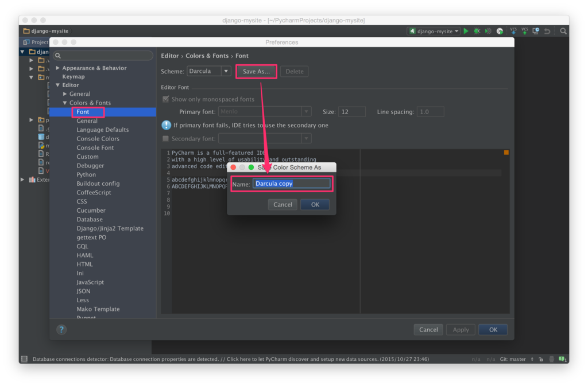Click the orange marker in preview gutter
Screen dimensions: 588x386
click(506, 153)
